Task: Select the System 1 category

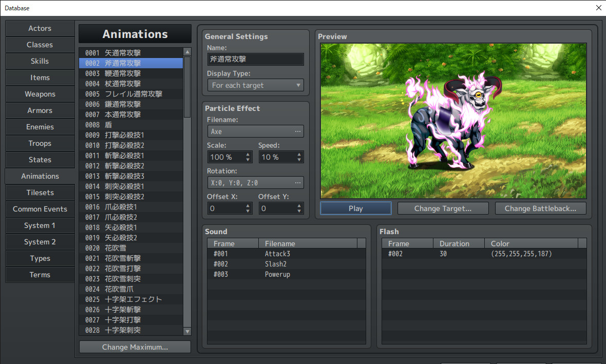Action: pyautogui.click(x=40, y=225)
